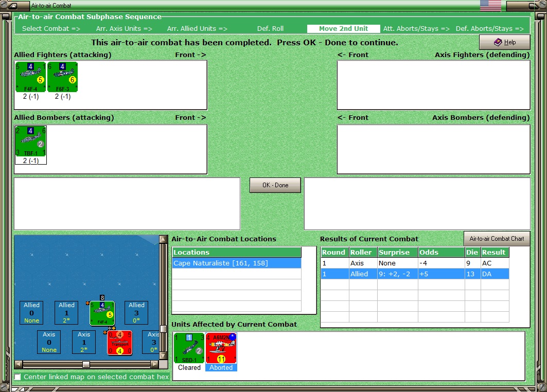Screen dimensions: 547x392
Task: Click the map horizontal scrollbar right arrow
Action: [x=154, y=364]
